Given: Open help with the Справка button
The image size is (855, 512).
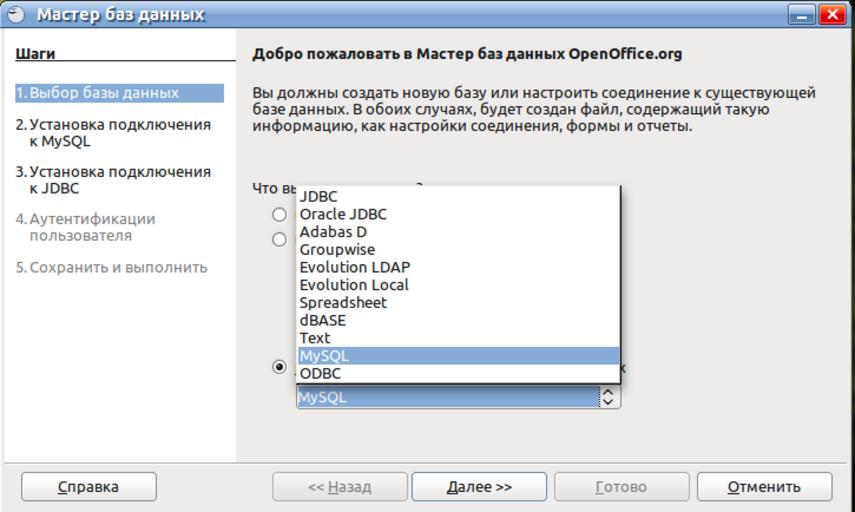Looking at the screenshot, I should point(88,487).
